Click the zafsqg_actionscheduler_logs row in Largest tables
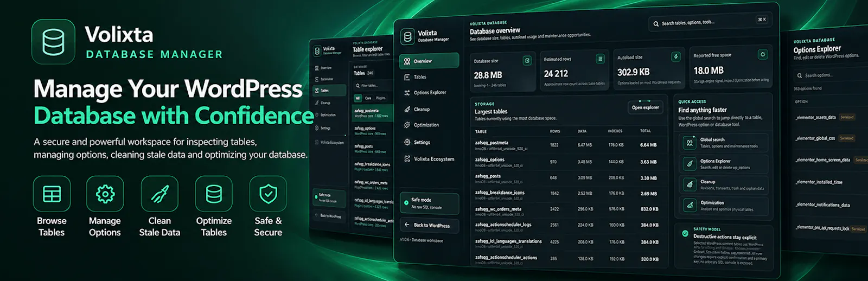The height and width of the screenshot is (281, 868). 569,226
